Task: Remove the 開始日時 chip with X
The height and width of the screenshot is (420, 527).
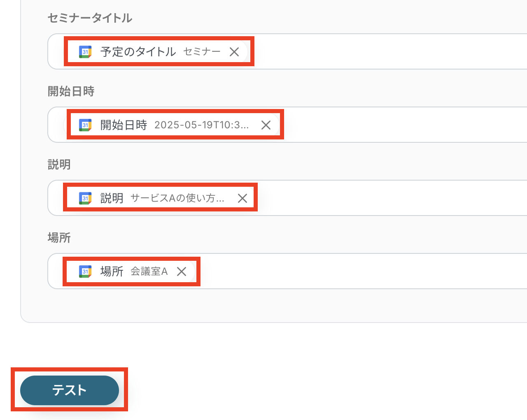Action: point(266,125)
